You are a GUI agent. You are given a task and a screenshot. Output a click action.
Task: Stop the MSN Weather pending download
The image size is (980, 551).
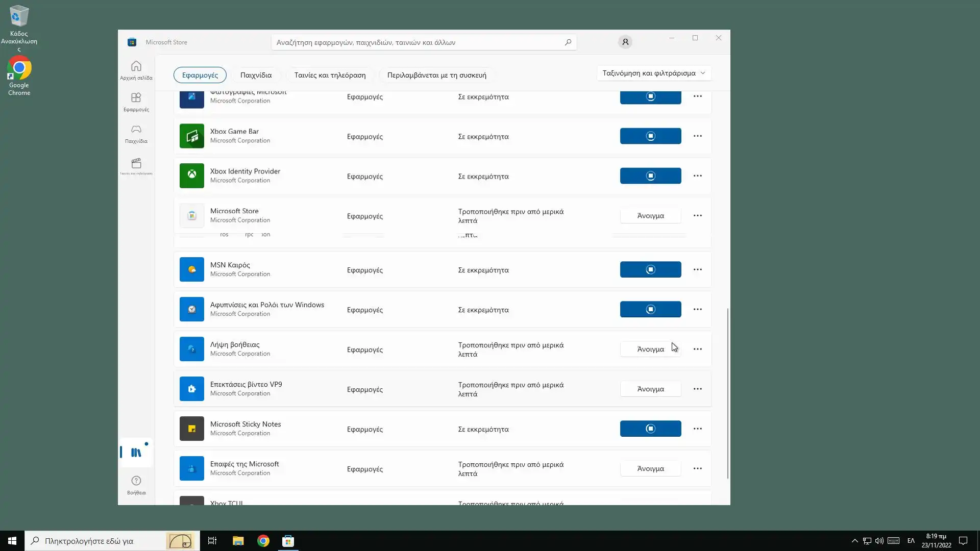coord(650,270)
